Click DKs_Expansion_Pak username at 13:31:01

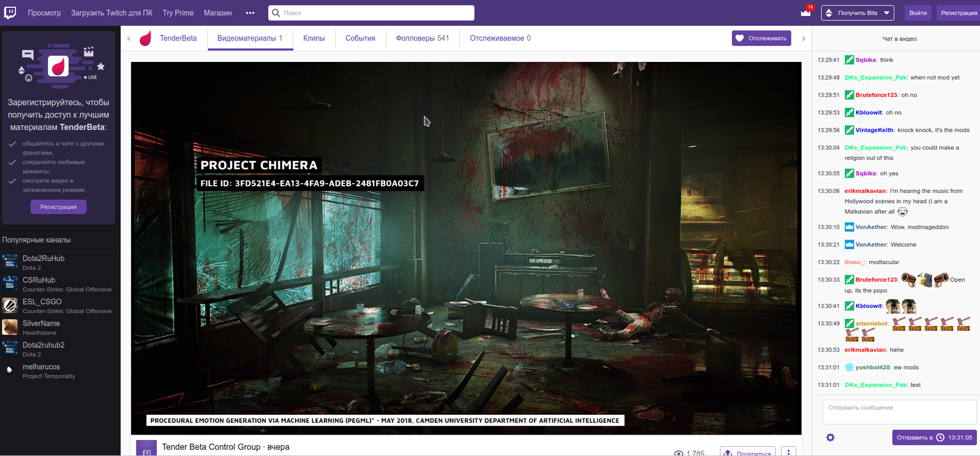pos(875,385)
